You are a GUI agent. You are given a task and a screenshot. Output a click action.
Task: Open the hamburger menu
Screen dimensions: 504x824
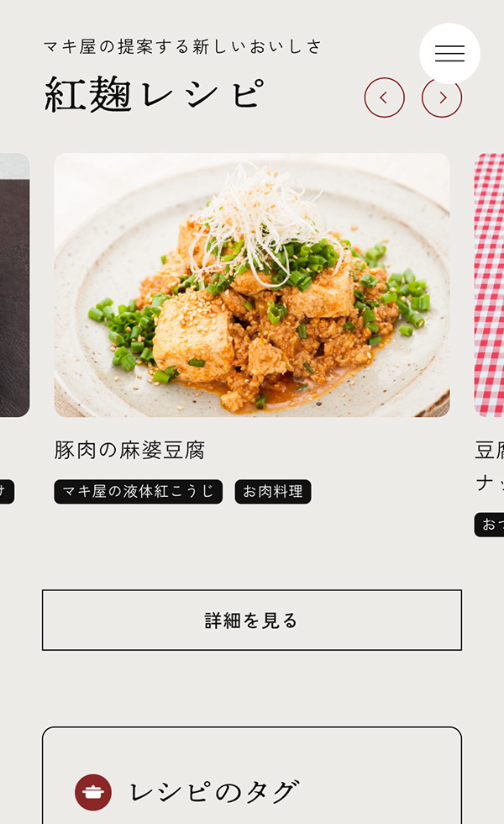click(449, 54)
